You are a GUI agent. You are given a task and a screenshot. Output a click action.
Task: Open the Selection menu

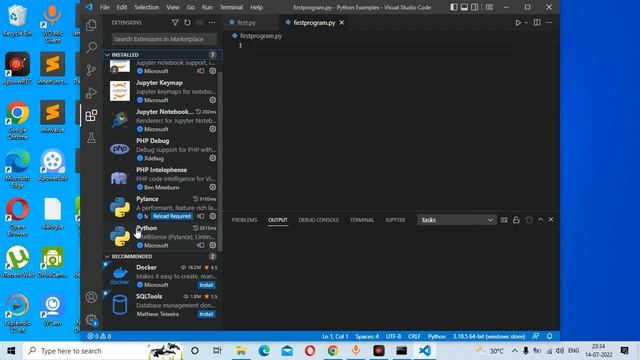pos(147,7)
